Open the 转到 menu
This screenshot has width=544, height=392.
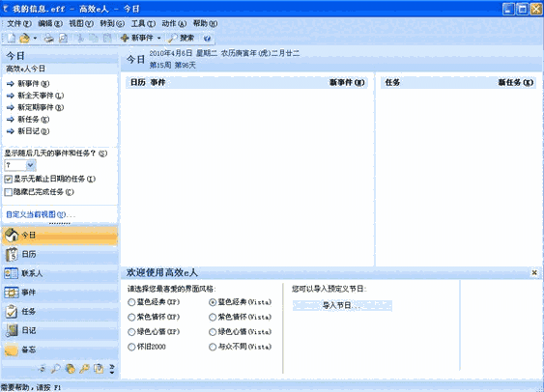tap(112, 23)
